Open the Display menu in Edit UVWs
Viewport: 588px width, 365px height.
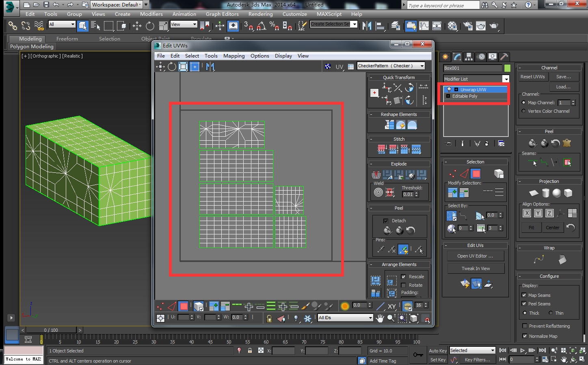click(x=283, y=56)
